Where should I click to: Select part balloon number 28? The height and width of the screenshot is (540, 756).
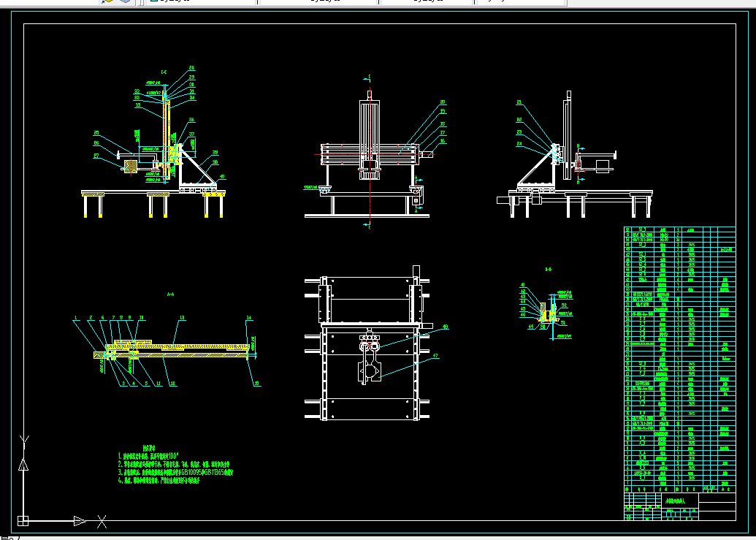192,68
